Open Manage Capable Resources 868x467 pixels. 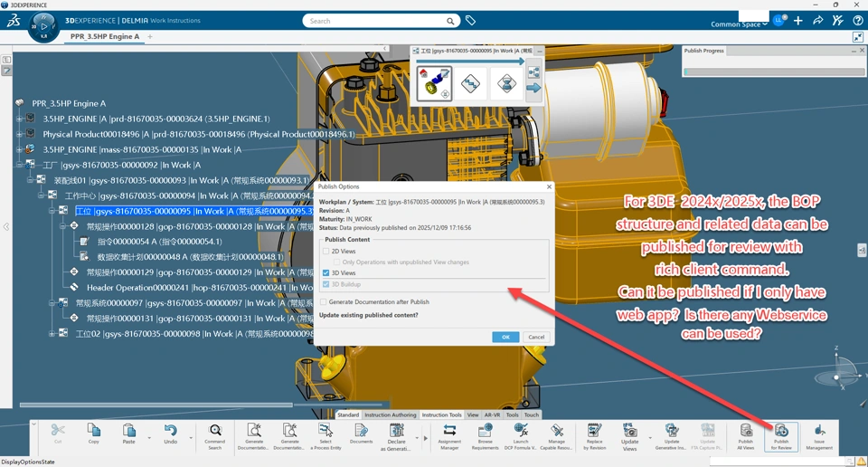(556, 436)
